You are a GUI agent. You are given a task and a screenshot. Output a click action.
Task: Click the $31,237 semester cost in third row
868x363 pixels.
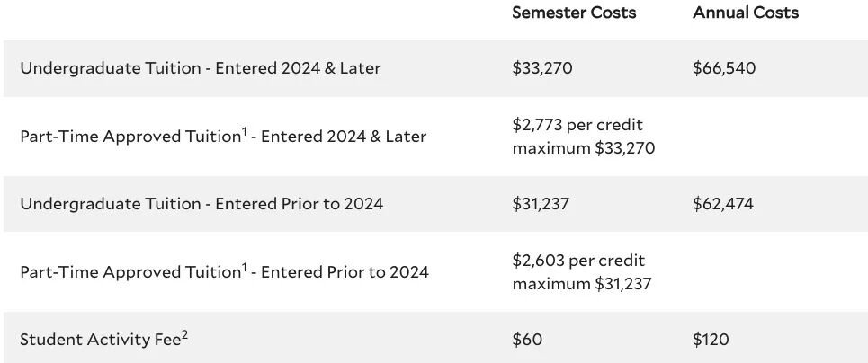[x=541, y=204]
